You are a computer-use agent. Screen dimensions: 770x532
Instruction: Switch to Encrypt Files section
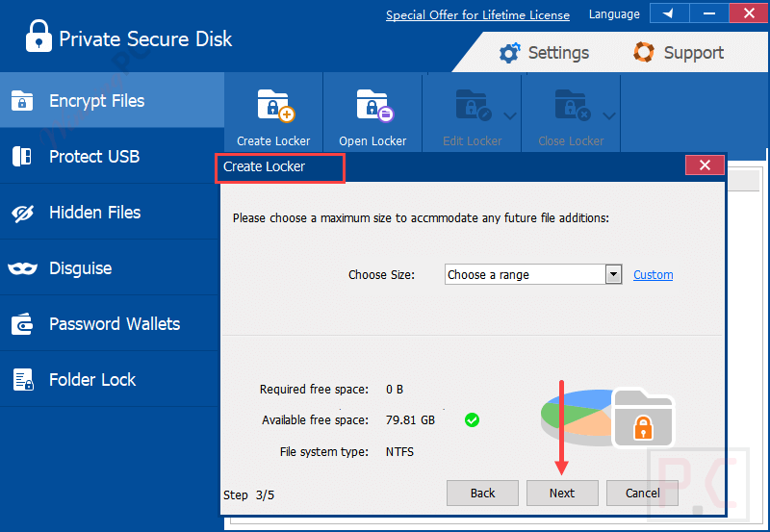click(112, 100)
